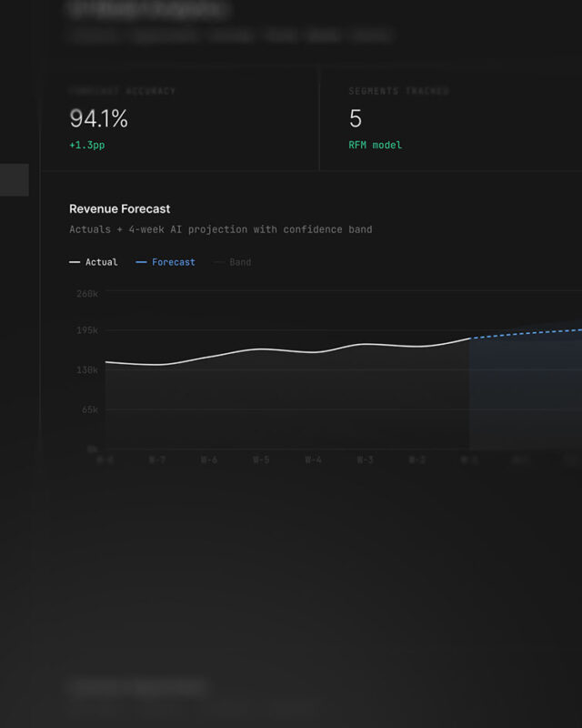Click the blue Forecast legend line swatch
Screen dimensions: 582x728
tap(141, 262)
